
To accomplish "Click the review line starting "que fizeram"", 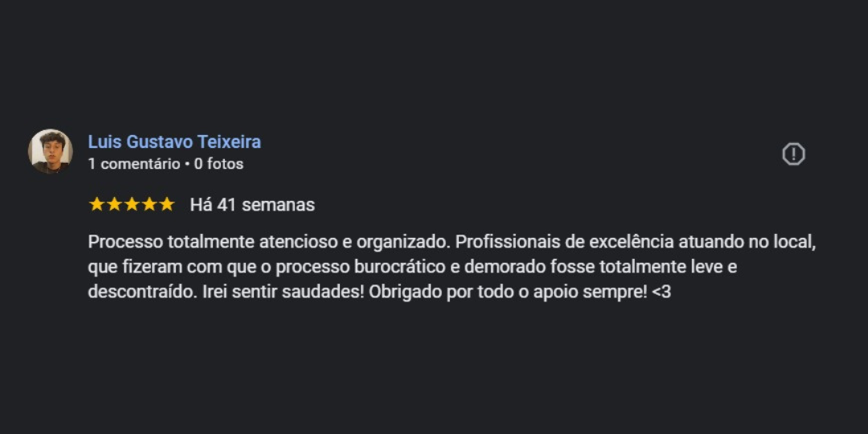I will (412, 268).
